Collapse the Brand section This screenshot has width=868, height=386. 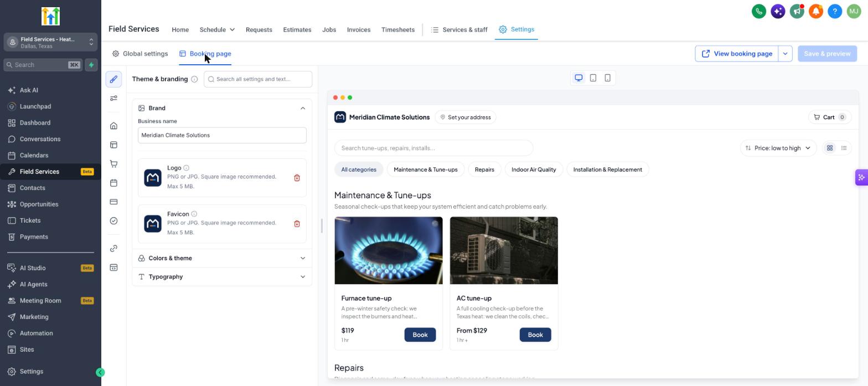tap(302, 108)
